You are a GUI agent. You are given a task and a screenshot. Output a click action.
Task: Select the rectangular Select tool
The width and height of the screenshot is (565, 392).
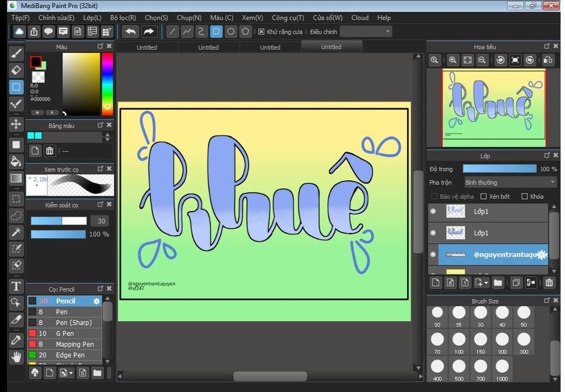click(x=16, y=198)
